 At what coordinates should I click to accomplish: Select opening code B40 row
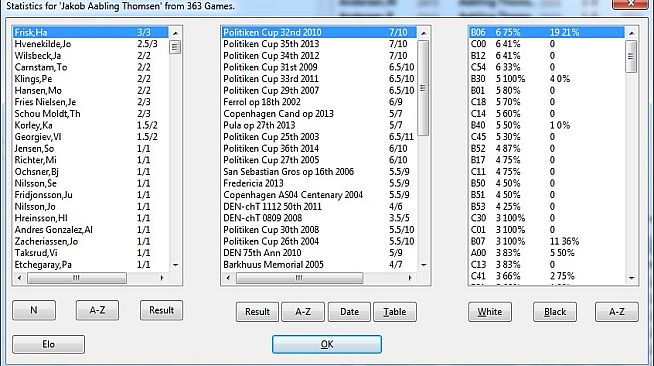tap(547, 125)
